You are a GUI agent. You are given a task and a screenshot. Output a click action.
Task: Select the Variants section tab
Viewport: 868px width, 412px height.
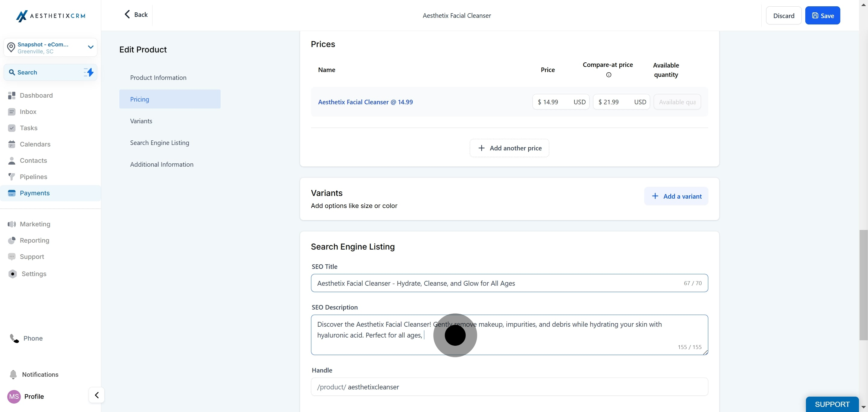click(141, 121)
